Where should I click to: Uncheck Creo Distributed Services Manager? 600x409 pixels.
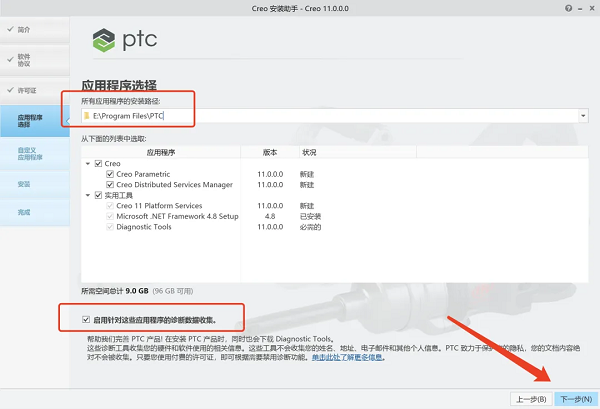click(110, 184)
